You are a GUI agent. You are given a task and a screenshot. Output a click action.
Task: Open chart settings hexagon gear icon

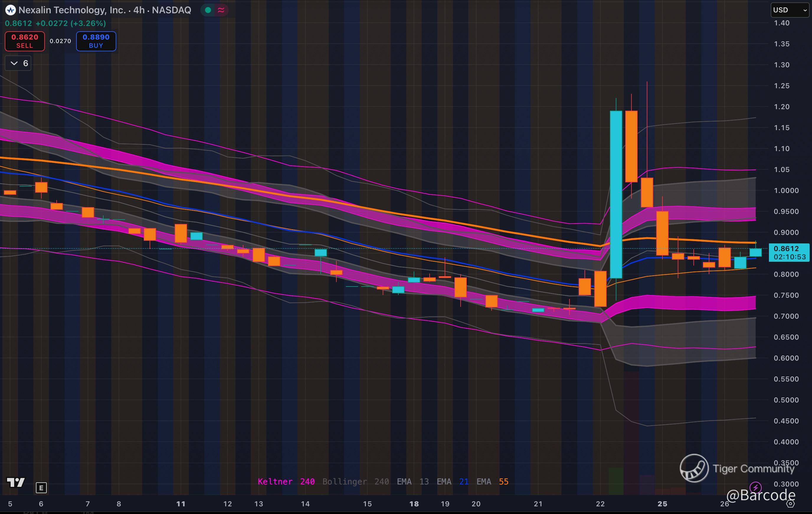tap(790, 504)
